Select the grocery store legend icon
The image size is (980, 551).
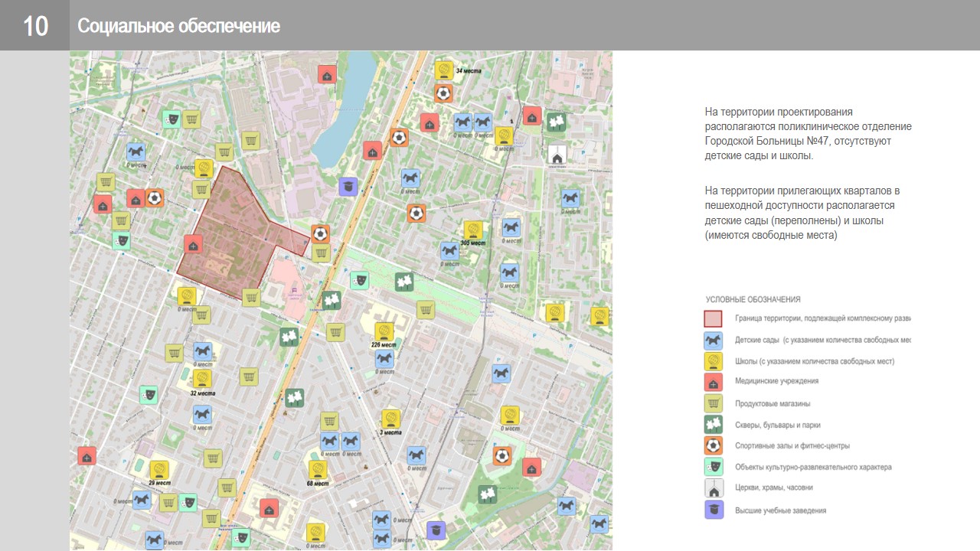pyautogui.click(x=714, y=403)
